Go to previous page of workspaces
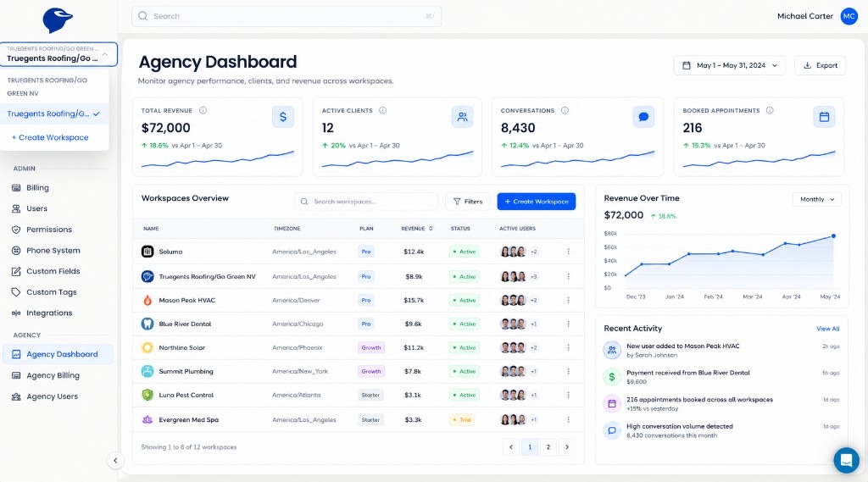This screenshot has width=868, height=482. coord(511,447)
